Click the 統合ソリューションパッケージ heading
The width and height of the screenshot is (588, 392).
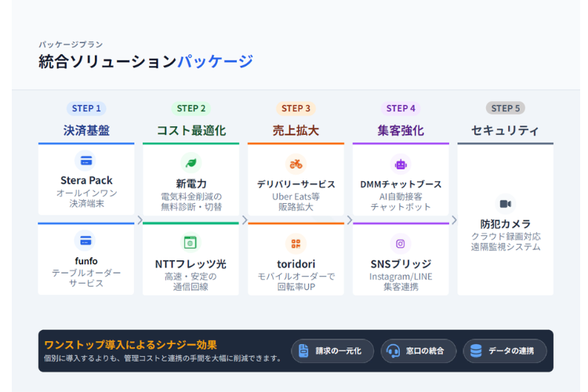click(x=146, y=62)
